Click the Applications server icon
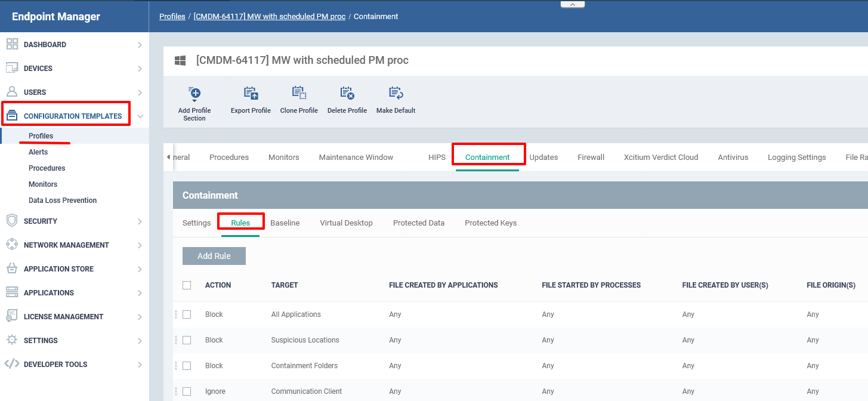The height and width of the screenshot is (401, 868). [x=12, y=292]
